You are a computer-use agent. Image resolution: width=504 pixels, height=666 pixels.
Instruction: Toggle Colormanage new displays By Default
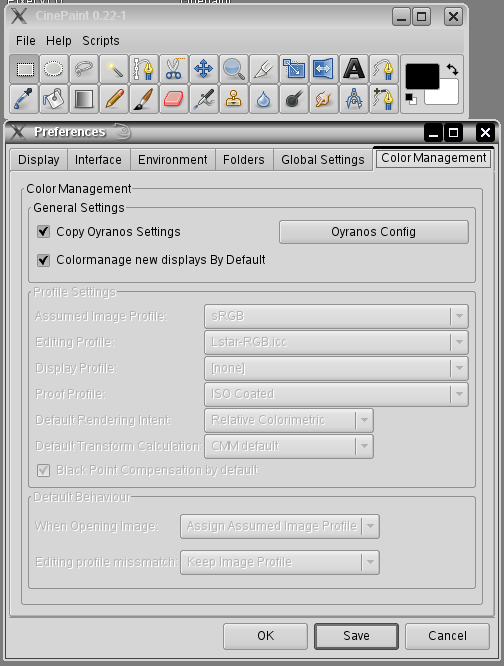point(43,260)
